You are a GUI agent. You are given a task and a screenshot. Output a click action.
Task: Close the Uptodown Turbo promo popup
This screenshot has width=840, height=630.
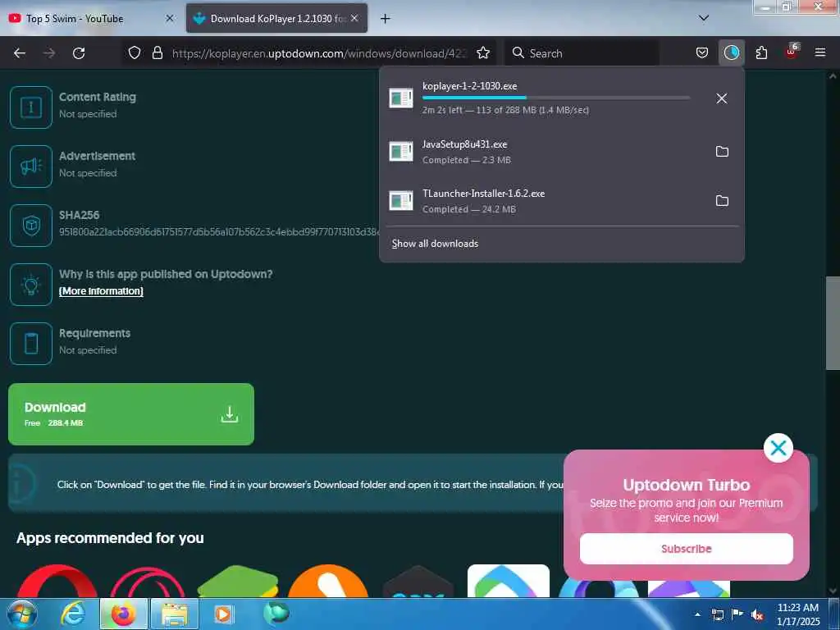(x=778, y=448)
